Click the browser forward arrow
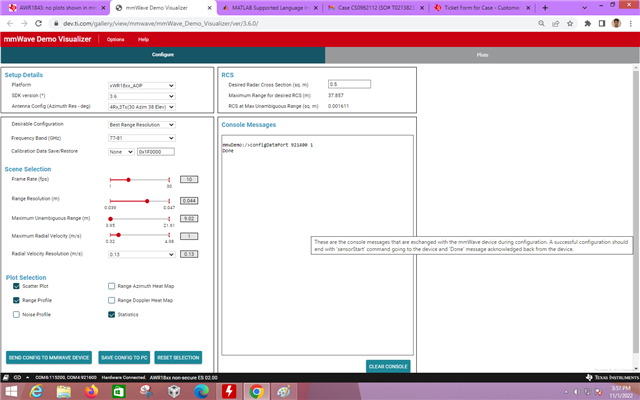The image size is (640, 400). [24, 23]
